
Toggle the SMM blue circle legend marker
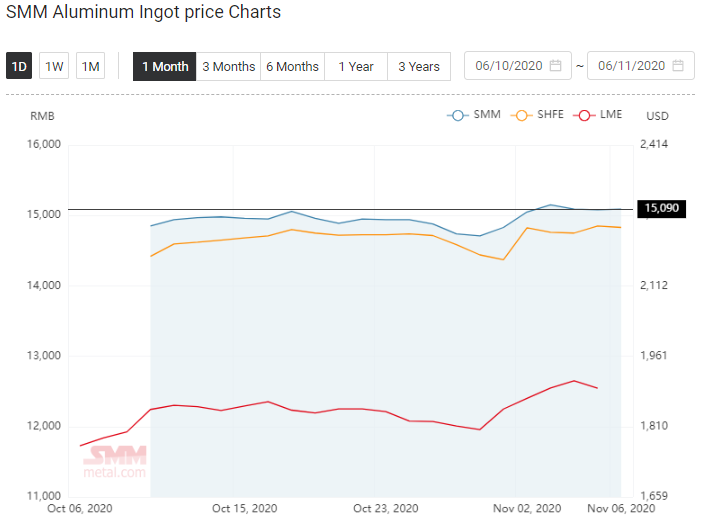click(458, 115)
